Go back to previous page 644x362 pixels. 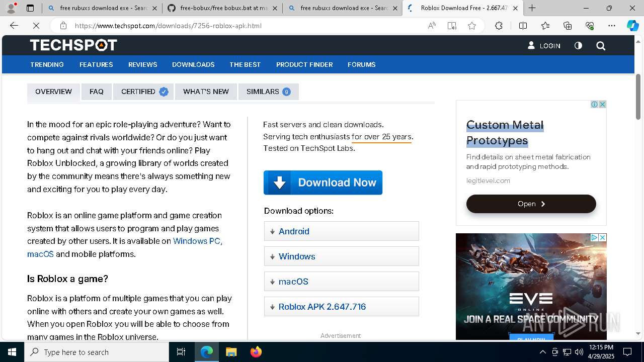tap(14, 26)
